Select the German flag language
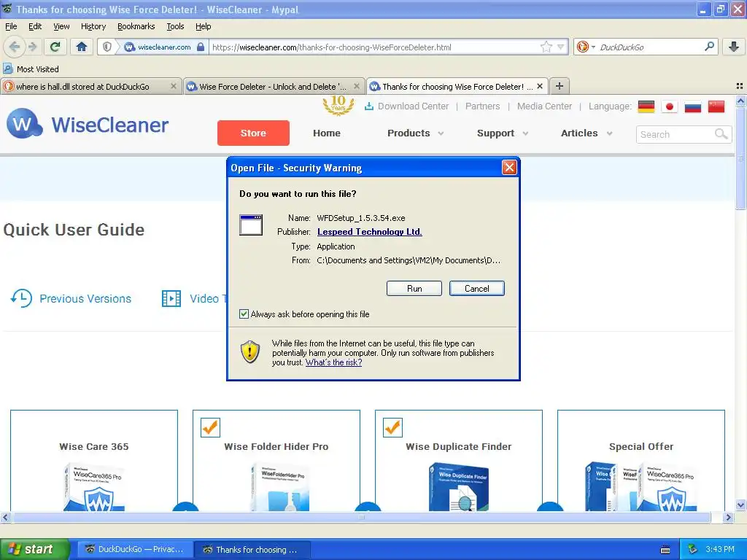This screenshot has width=747, height=560. pyautogui.click(x=646, y=106)
